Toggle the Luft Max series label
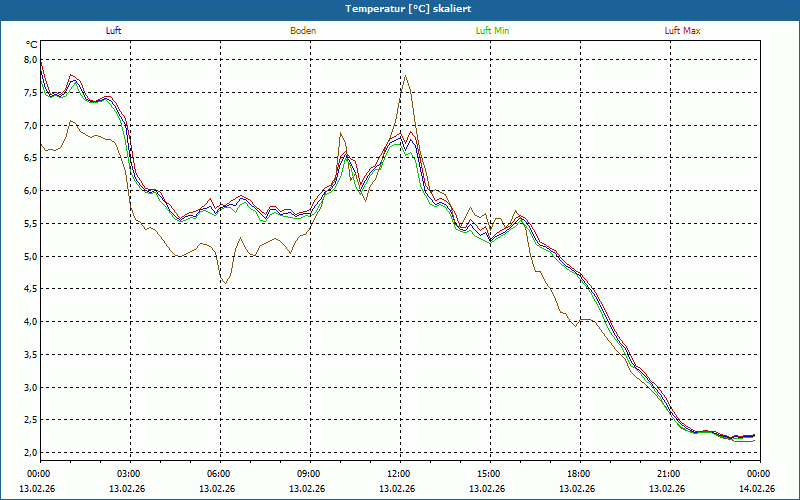800x500 pixels. (x=683, y=31)
